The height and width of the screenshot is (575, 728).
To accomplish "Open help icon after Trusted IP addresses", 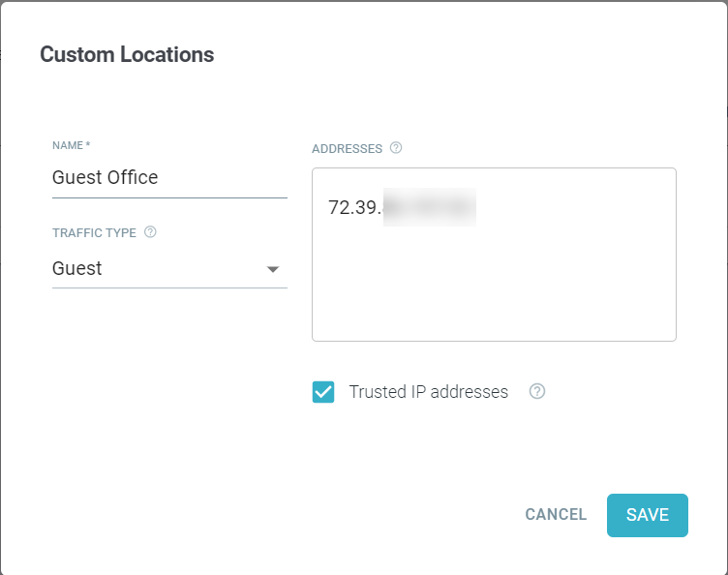I will point(537,391).
